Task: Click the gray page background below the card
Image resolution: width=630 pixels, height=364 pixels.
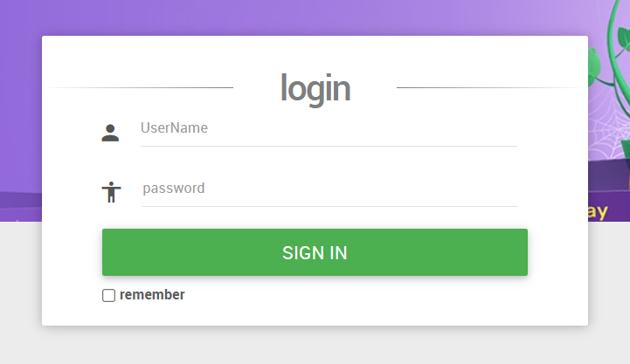Action: coord(315,345)
